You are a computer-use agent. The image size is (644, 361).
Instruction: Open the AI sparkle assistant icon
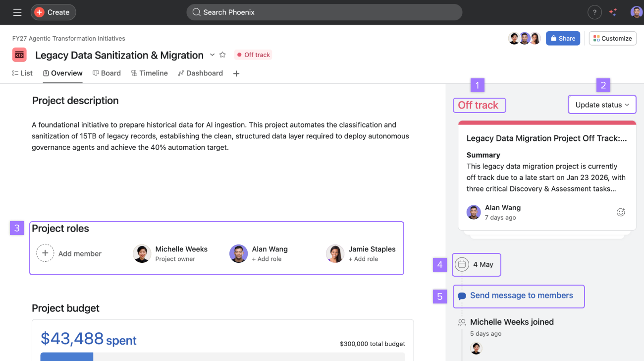pyautogui.click(x=613, y=12)
